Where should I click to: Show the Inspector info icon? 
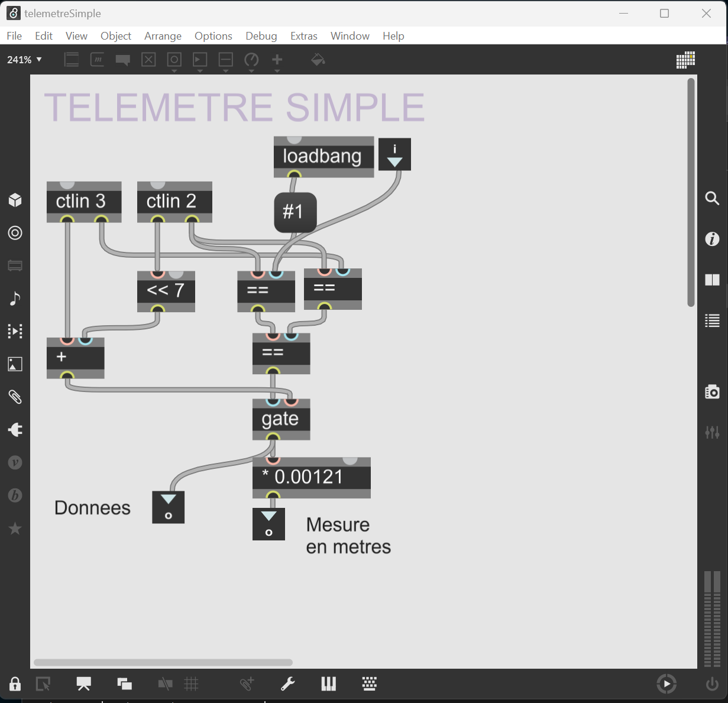pyautogui.click(x=713, y=239)
